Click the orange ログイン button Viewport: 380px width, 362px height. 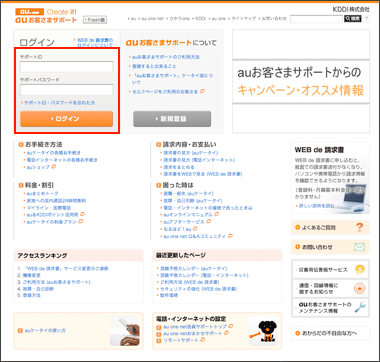(67, 119)
